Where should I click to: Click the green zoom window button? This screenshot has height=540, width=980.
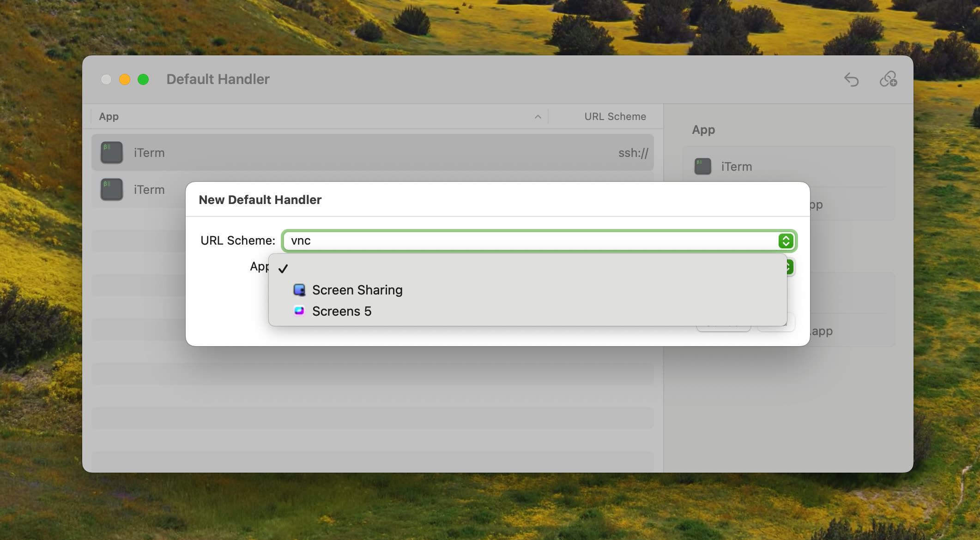[x=143, y=79]
